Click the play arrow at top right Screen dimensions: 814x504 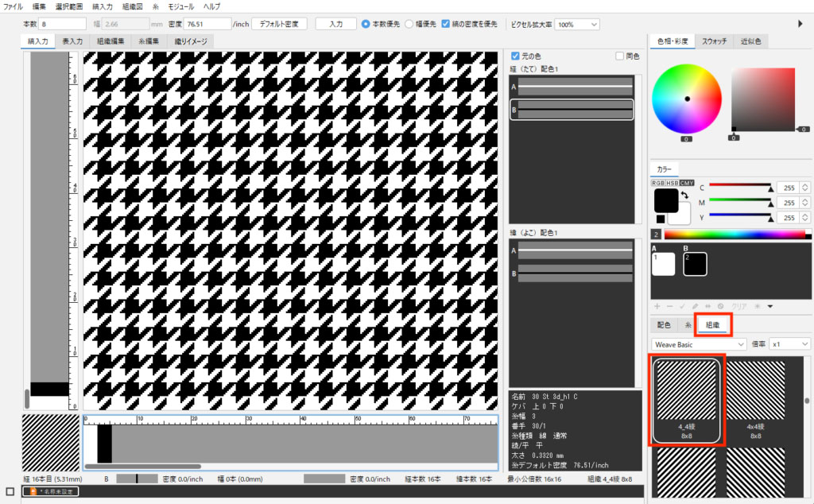[x=800, y=24]
